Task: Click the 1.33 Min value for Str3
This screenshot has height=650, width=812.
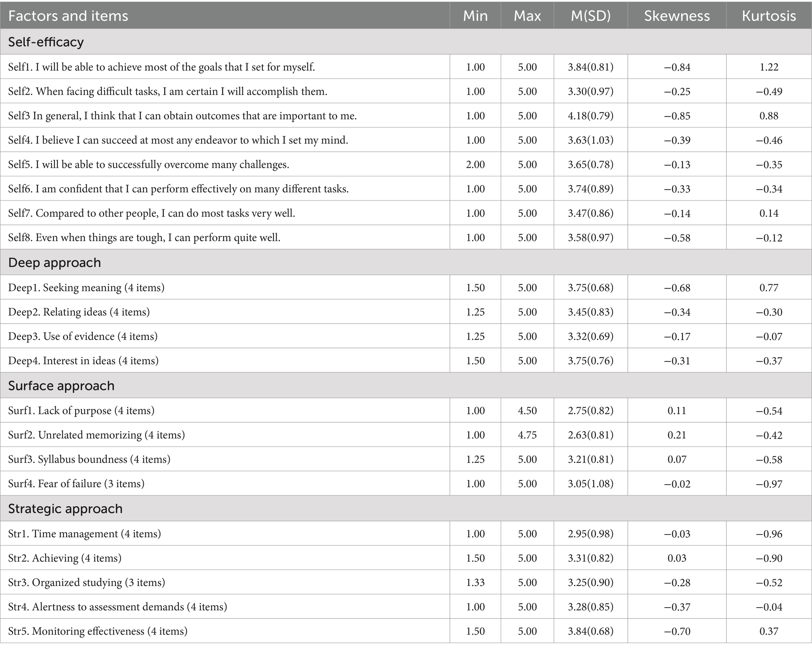Action: point(475,583)
